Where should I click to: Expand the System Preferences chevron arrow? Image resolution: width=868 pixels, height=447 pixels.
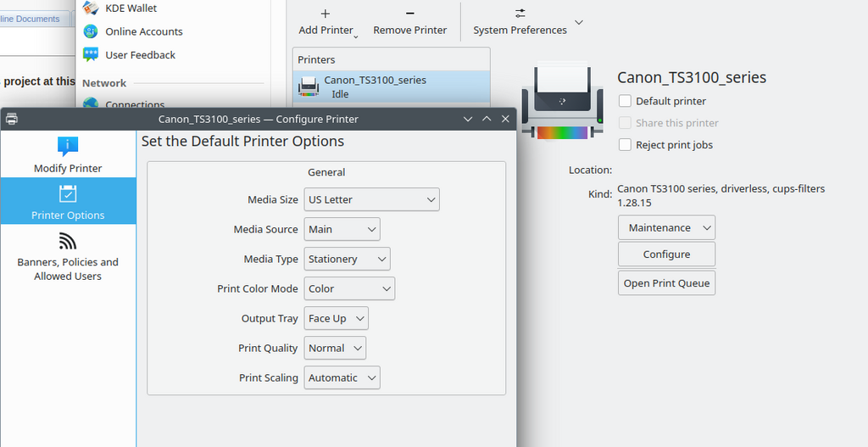[579, 22]
